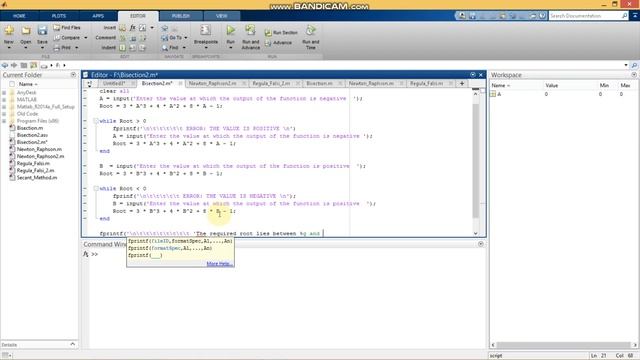Viewport: 640px width, 360px height.
Task: Click Find Files in the File group
Action: [67, 28]
